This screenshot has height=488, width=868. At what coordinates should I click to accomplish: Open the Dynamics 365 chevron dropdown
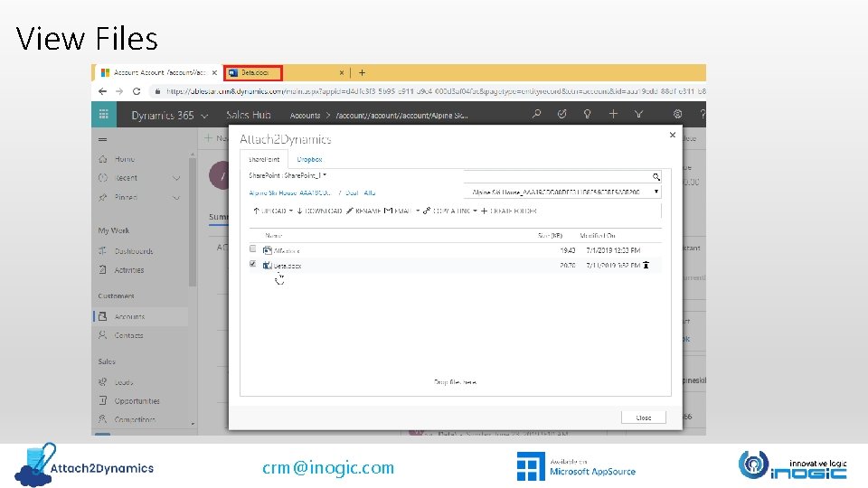pyautogui.click(x=204, y=116)
